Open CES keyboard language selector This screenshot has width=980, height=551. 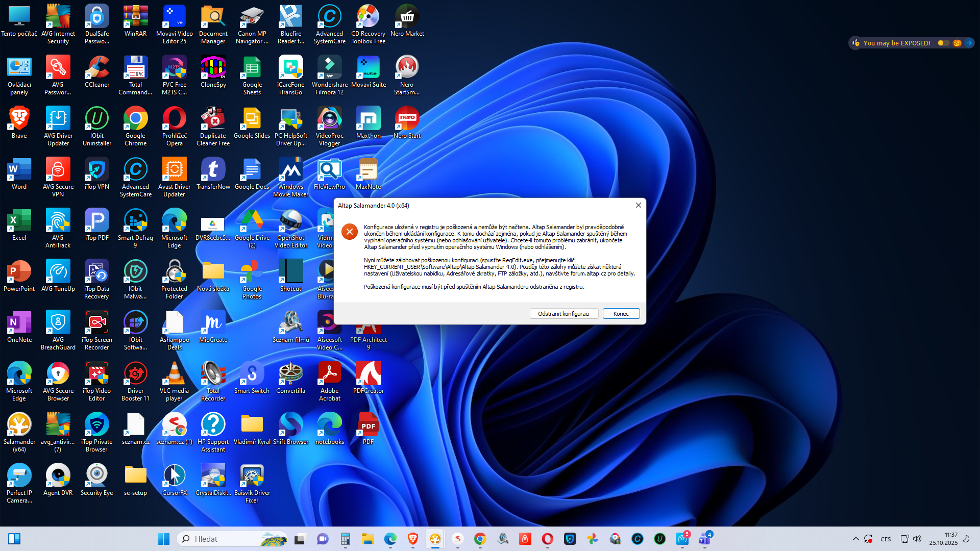click(886, 539)
